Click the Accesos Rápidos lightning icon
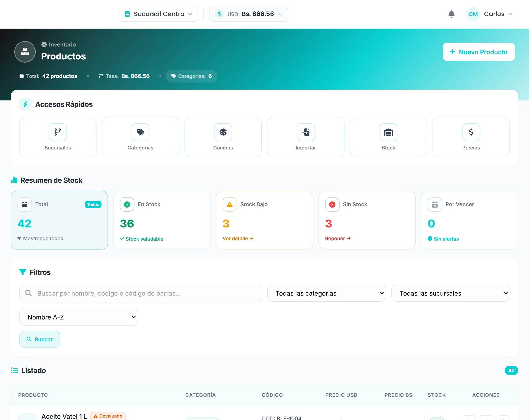 (x=25, y=104)
